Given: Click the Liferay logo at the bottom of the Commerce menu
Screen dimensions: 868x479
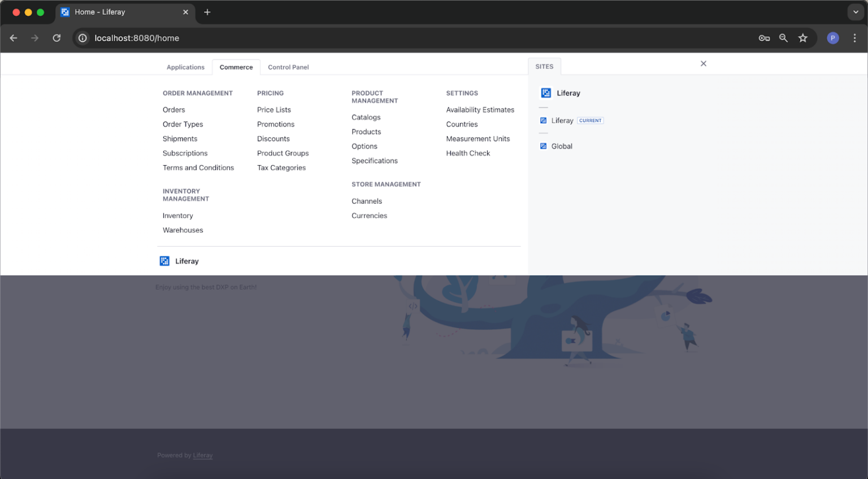Looking at the screenshot, I should 164,261.
